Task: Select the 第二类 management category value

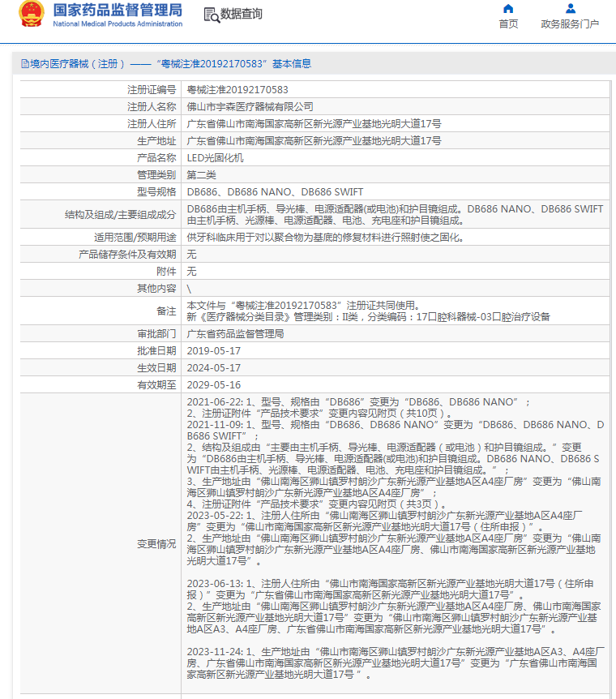Action: (x=201, y=175)
